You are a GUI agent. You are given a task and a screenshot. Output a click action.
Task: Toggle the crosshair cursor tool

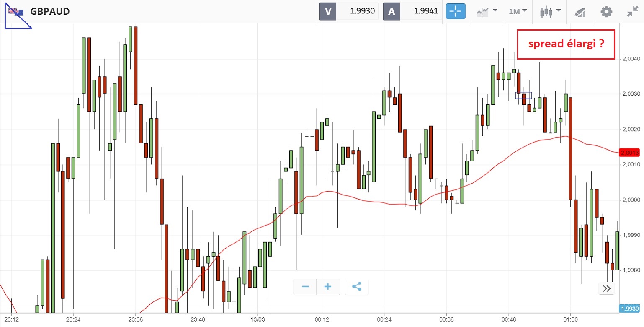[x=456, y=11]
